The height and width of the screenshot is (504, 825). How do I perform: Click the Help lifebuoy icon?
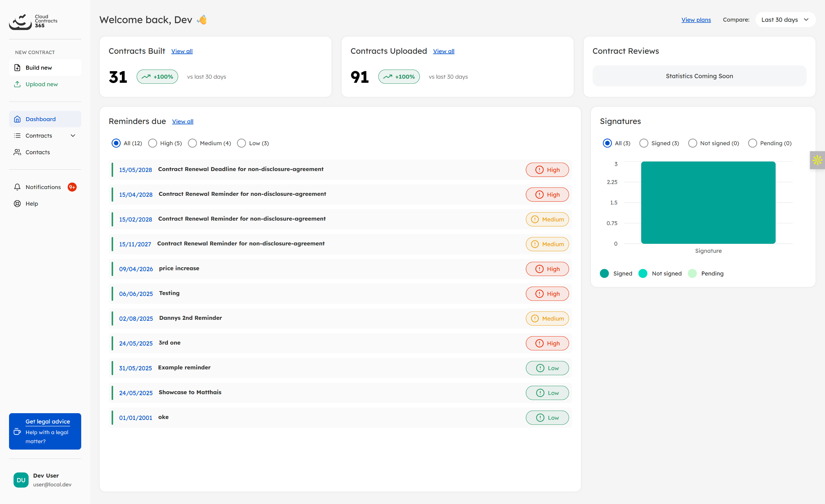(17, 204)
